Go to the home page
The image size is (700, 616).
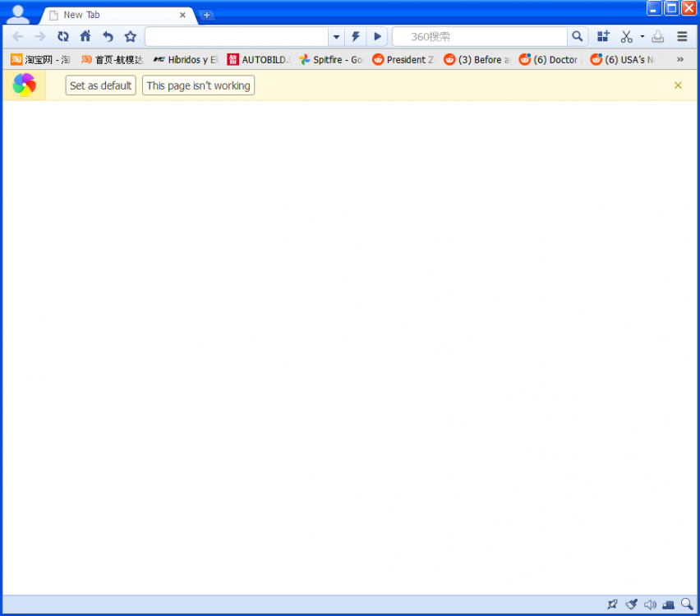[x=85, y=36]
